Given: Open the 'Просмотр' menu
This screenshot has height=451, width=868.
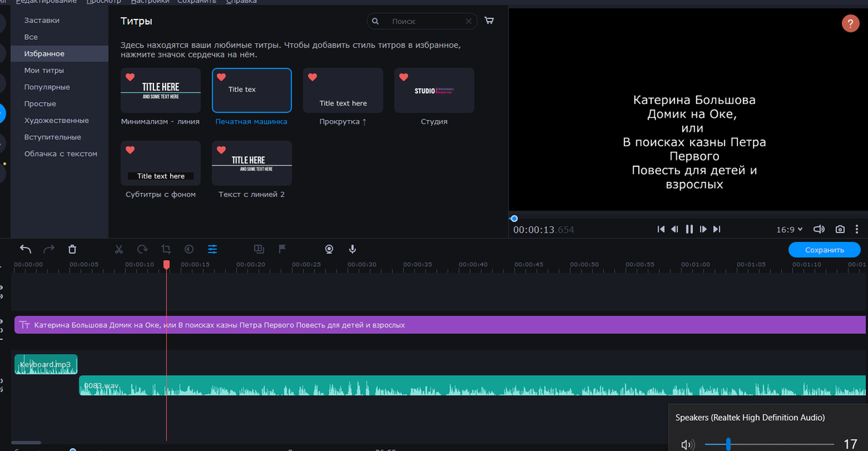Looking at the screenshot, I should [104, 2].
